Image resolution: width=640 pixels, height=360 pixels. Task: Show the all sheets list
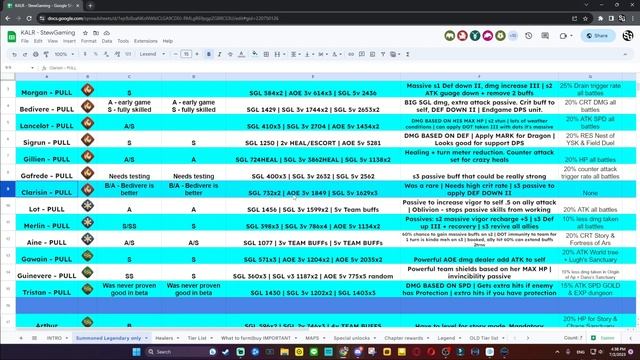click(34, 338)
